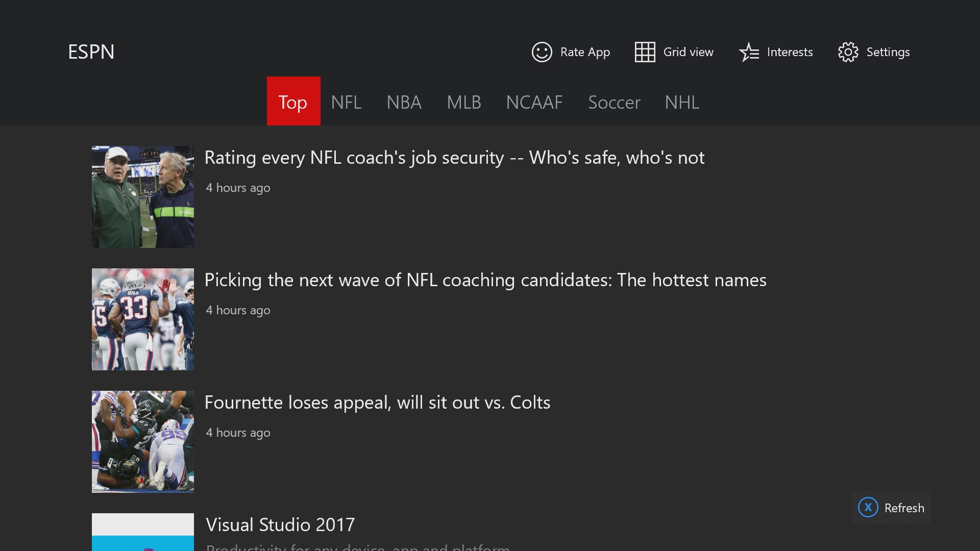The height and width of the screenshot is (551, 980).
Task: Show the Soccer tab
Action: click(x=614, y=102)
